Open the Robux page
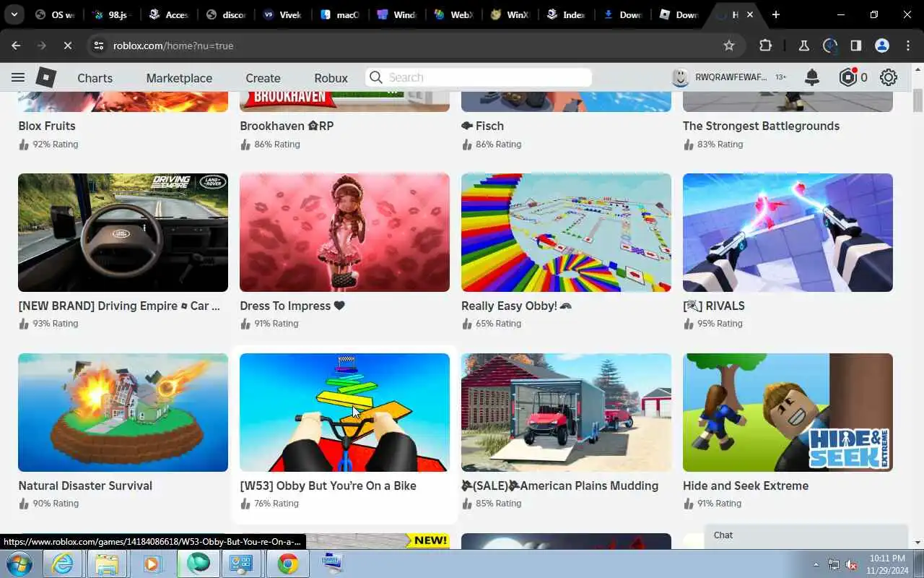The width and height of the screenshot is (924, 578). (331, 78)
